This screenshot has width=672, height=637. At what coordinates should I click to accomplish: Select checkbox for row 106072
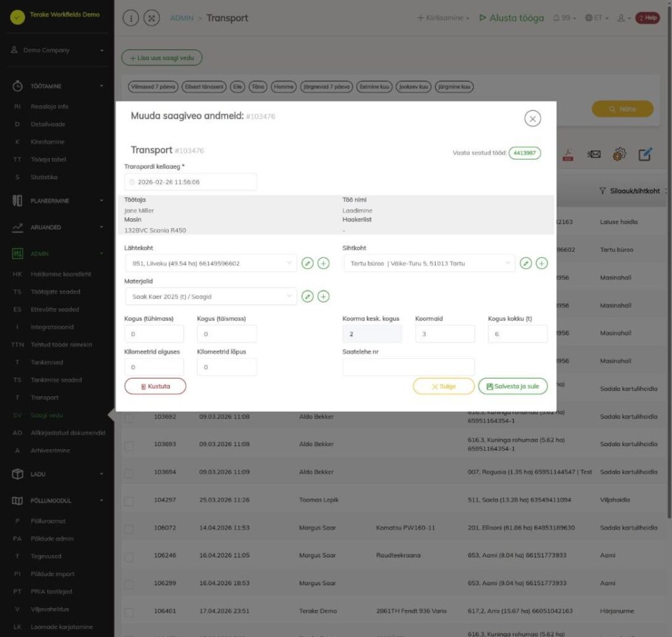click(x=129, y=529)
